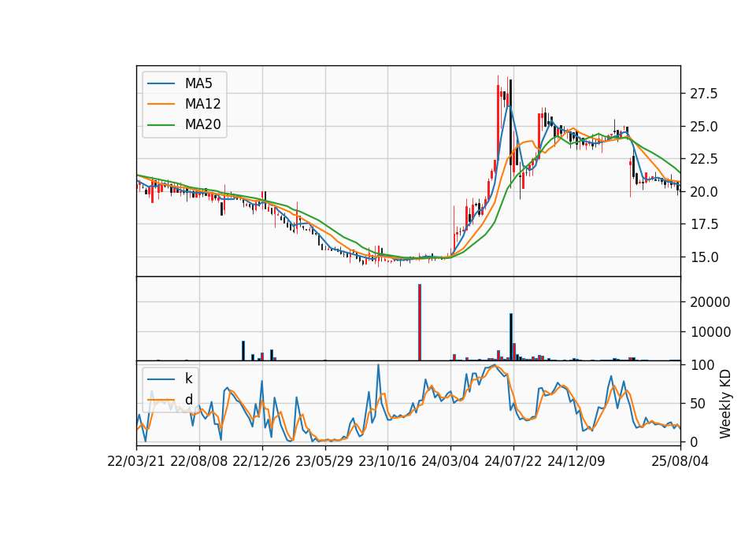Click the tallest volume bar
Viewport: 756px width, 543px height.
[420, 323]
